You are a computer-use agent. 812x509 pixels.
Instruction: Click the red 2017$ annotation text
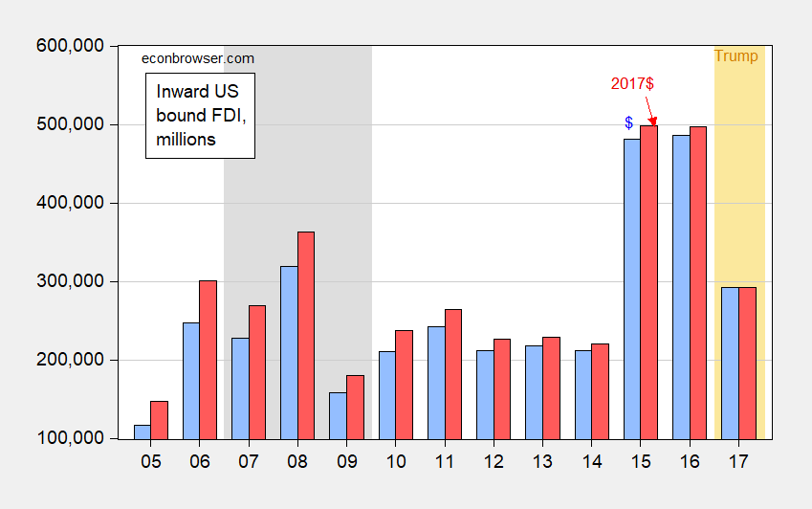pyautogui.click(x=632, y=83)
